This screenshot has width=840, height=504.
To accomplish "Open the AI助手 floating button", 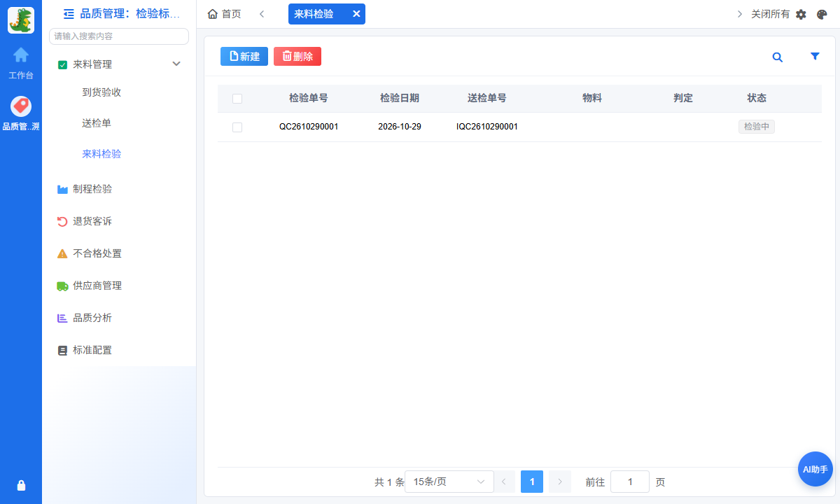I will tap(815, 469).
